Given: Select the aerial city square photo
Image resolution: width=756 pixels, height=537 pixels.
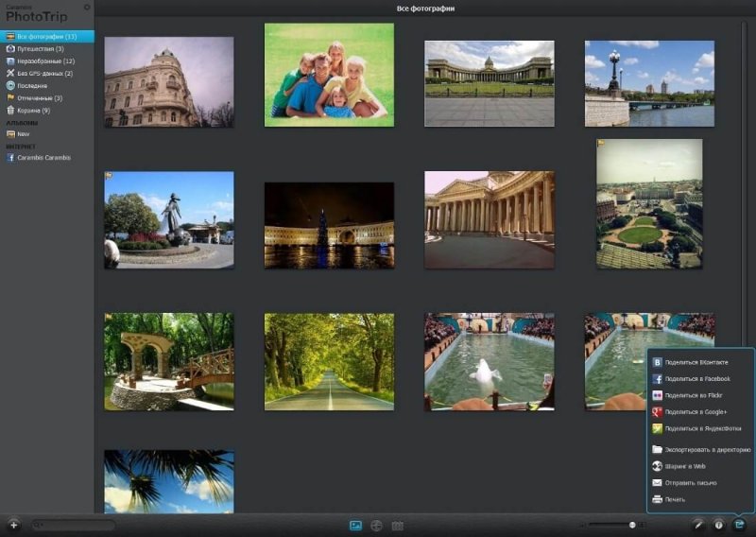Looking at the screenshot, I should click(x=649, y=203).
